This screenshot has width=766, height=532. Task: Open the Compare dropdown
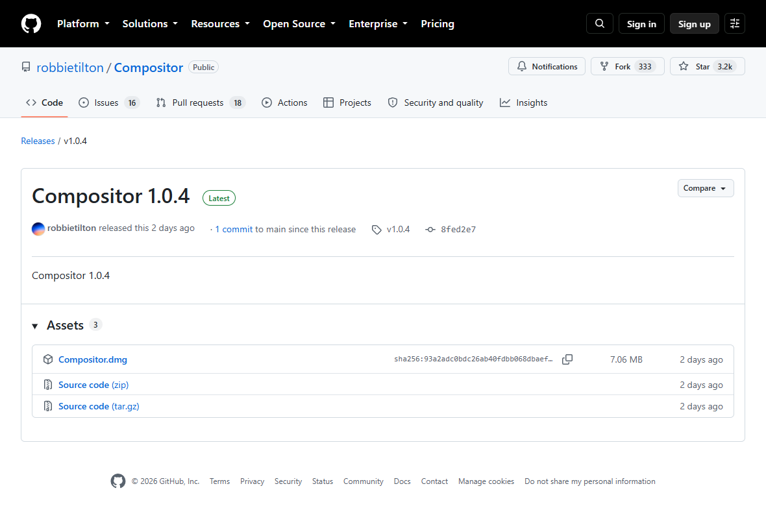[706, 188]
